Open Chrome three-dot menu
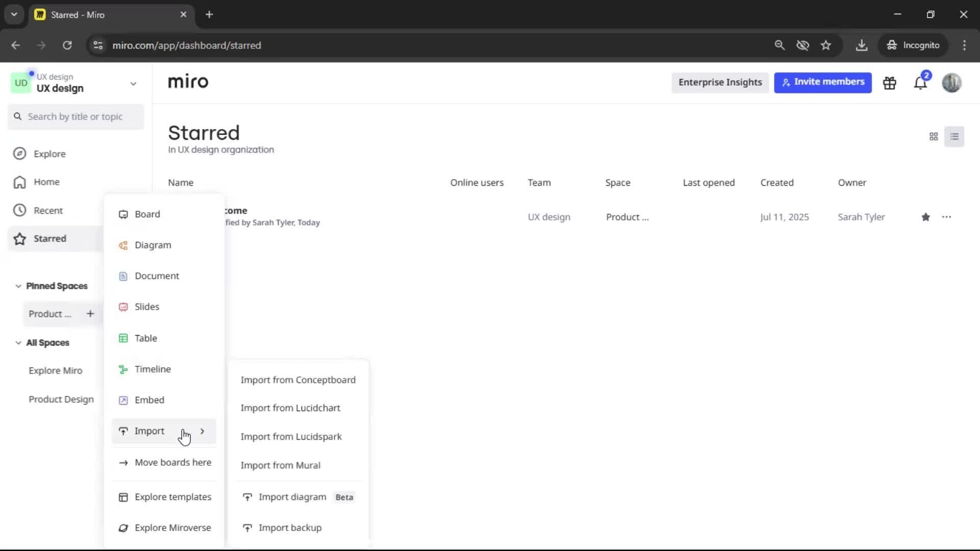Viewport: 980px width, 551px height. point(964,45)
